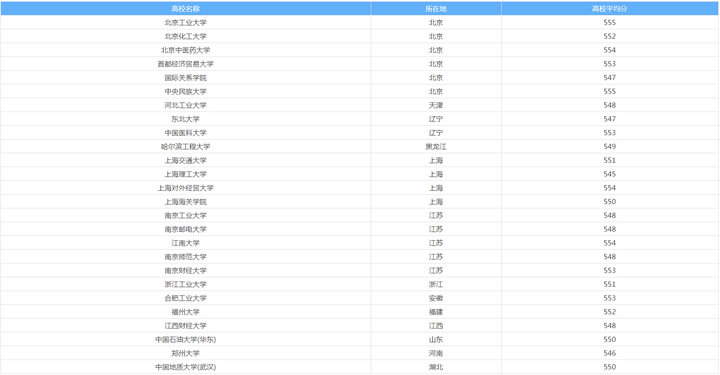Click the 所在地 column header
Viewport: 720px width, 375px height.
point(436,9)
